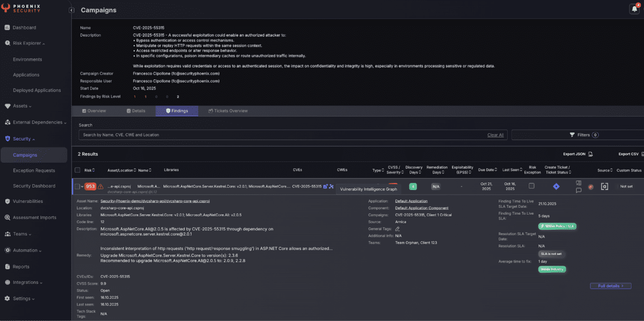The width and height of the screenshot is (644, 321).
Task: Toggle the select-all checkbox in table header
Action: tap(77, 170)
